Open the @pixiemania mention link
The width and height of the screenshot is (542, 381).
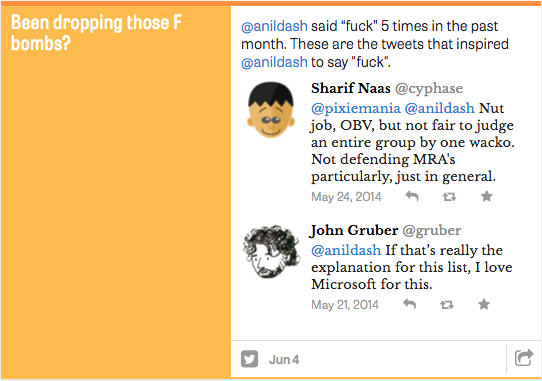tap(356, 108)
